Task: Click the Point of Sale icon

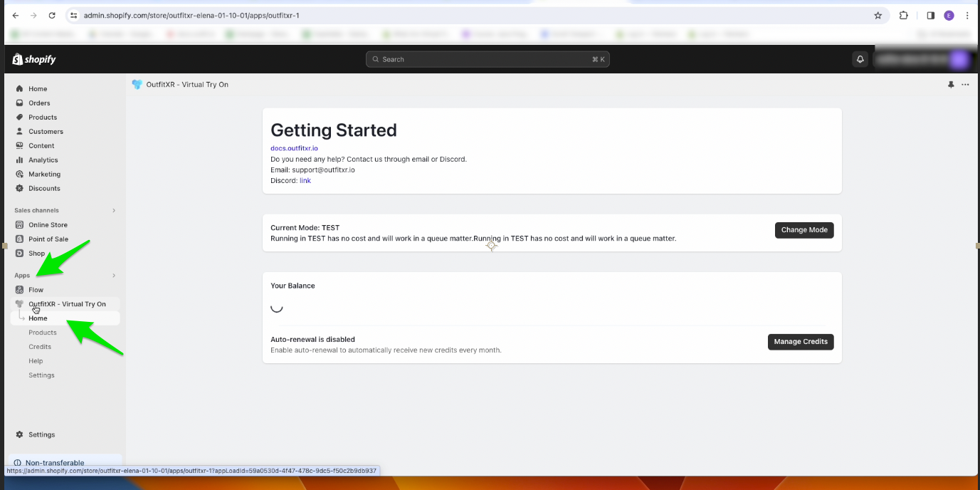Action: [x=19, y=239]
